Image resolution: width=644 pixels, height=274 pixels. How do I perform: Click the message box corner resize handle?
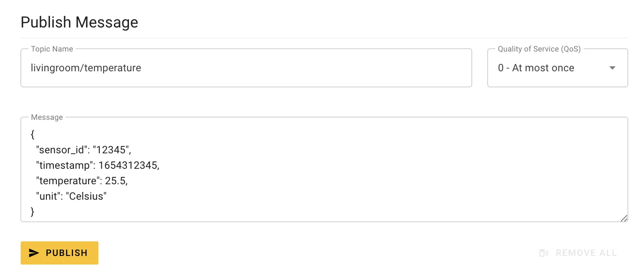coord(624,218)
